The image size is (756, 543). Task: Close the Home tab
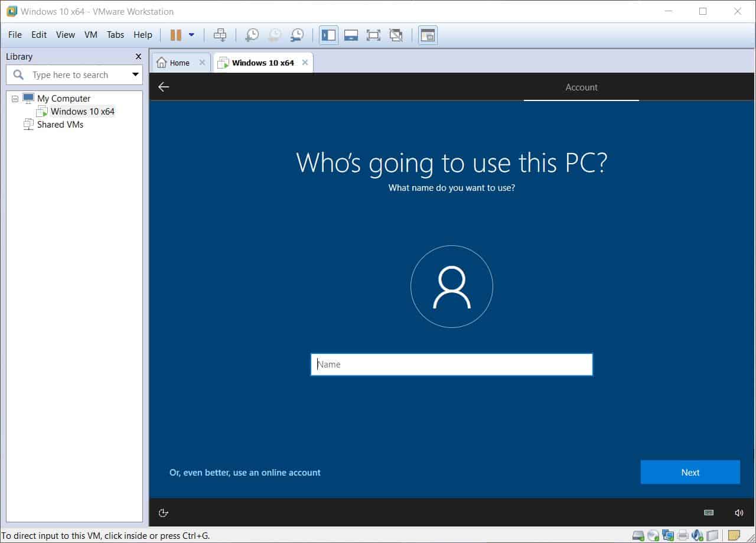point(202,63)
